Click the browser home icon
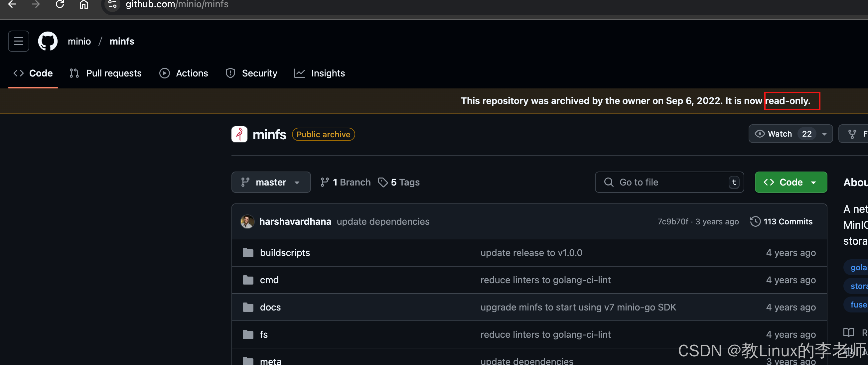This screenshot has width=868, height=365. pos(83,4)
